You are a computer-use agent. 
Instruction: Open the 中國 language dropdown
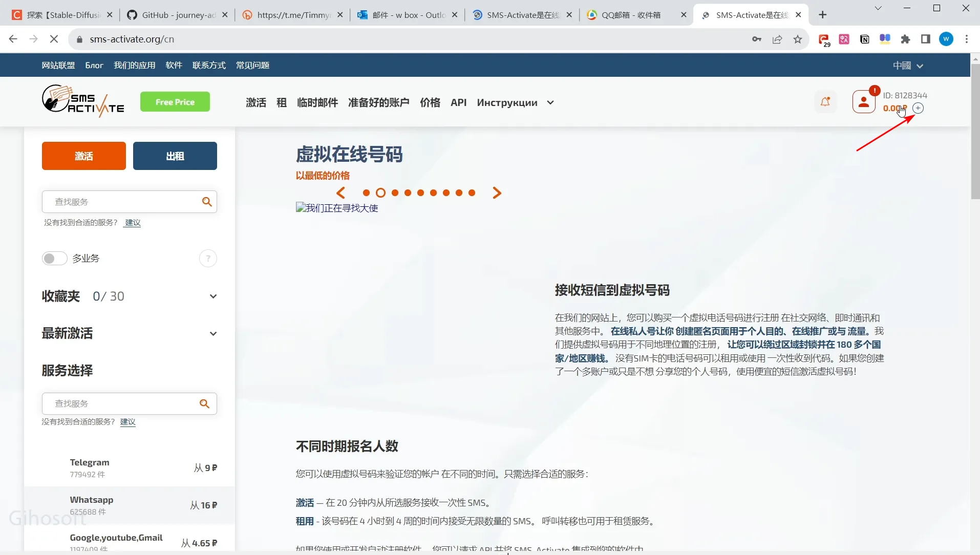908,66
